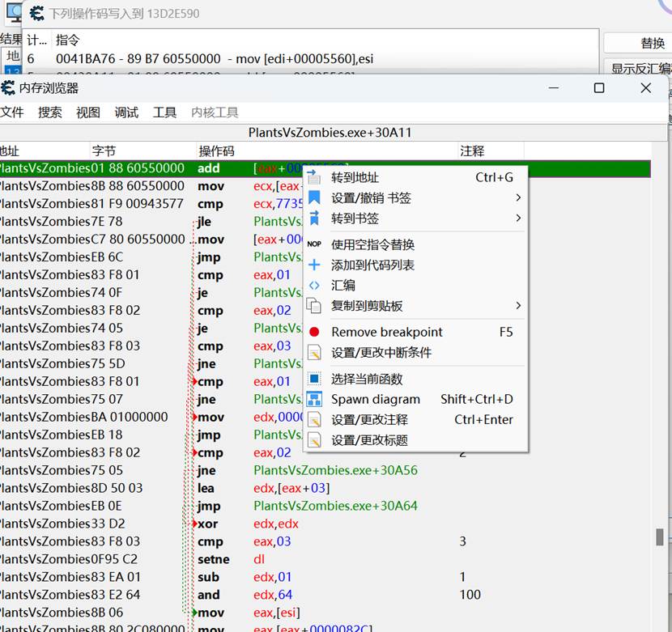672x632 pixels.
Task: Choose 选择当前函数 entry
Action: (x=415, y=379)
